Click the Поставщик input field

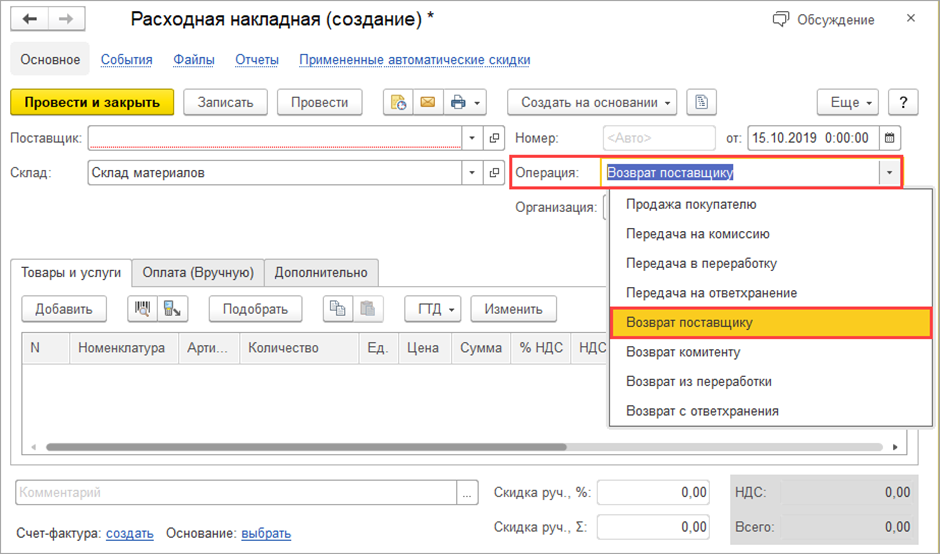coord(275,138)
